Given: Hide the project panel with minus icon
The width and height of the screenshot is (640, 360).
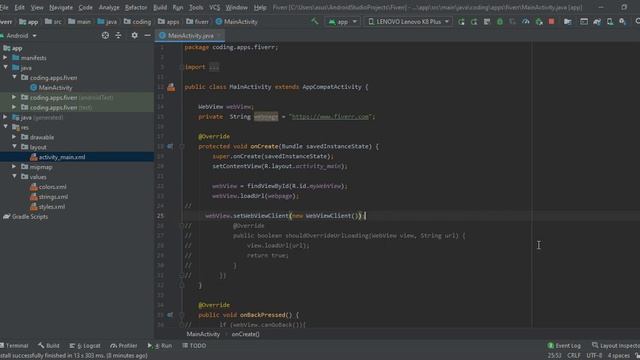Looking at the screenshot, I should [x=147, y=36].
